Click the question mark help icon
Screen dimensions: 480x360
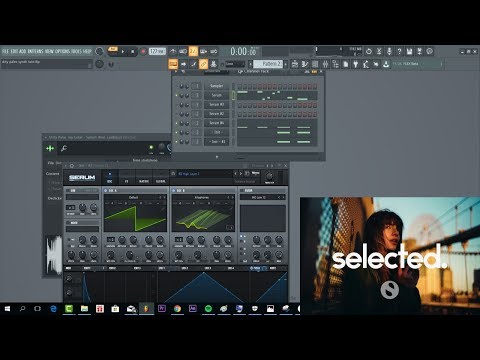click(399, 51)
